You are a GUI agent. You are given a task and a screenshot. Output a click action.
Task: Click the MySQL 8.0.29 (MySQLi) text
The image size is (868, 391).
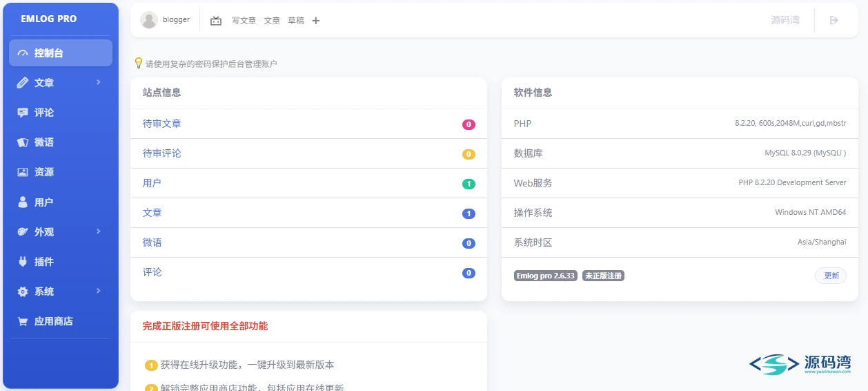pos(805,153)
